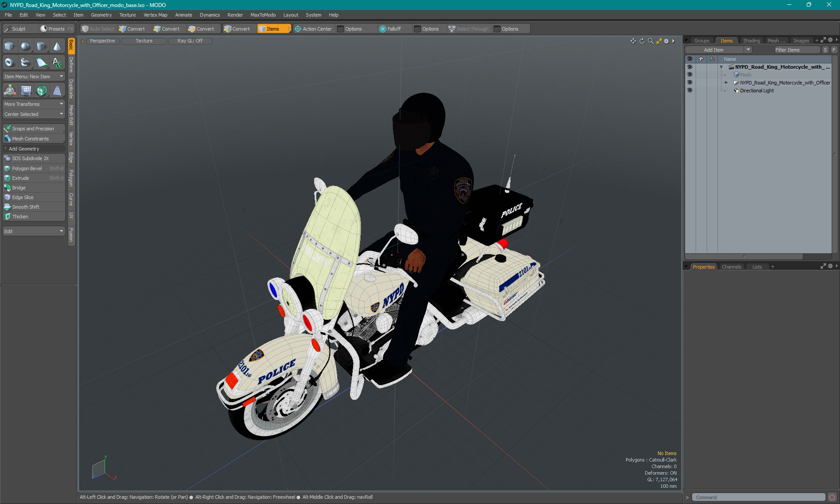Screen dimensions: 840x504
Task: Select the Directional Light item
Action: pos(756,91)
